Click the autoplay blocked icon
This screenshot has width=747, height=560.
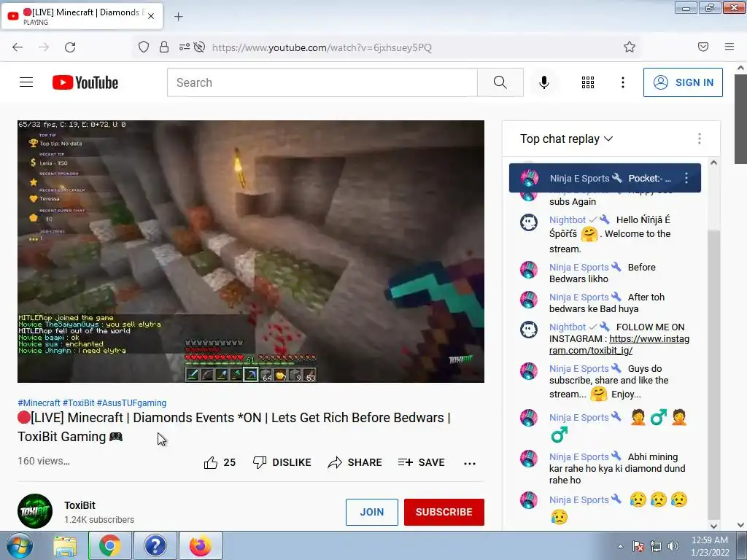click(x=200, y=47)
